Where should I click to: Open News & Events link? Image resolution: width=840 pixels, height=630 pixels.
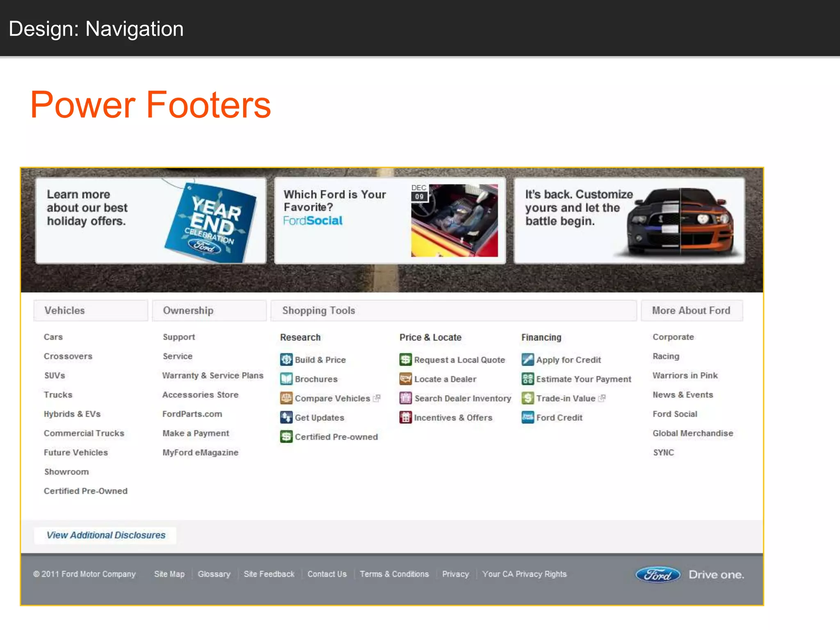tap(683, 395)
